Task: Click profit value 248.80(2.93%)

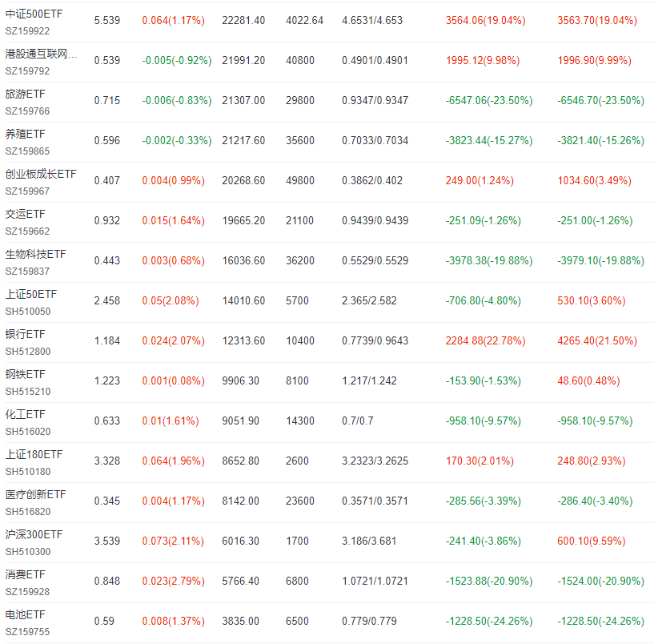Action: 592,461
